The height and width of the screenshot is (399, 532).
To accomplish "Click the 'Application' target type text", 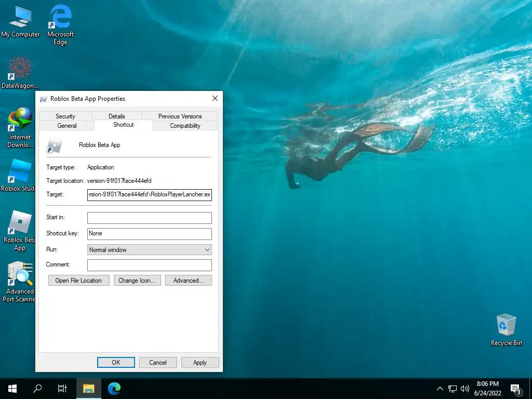I will pyautogui.click(x=100, y=167).
